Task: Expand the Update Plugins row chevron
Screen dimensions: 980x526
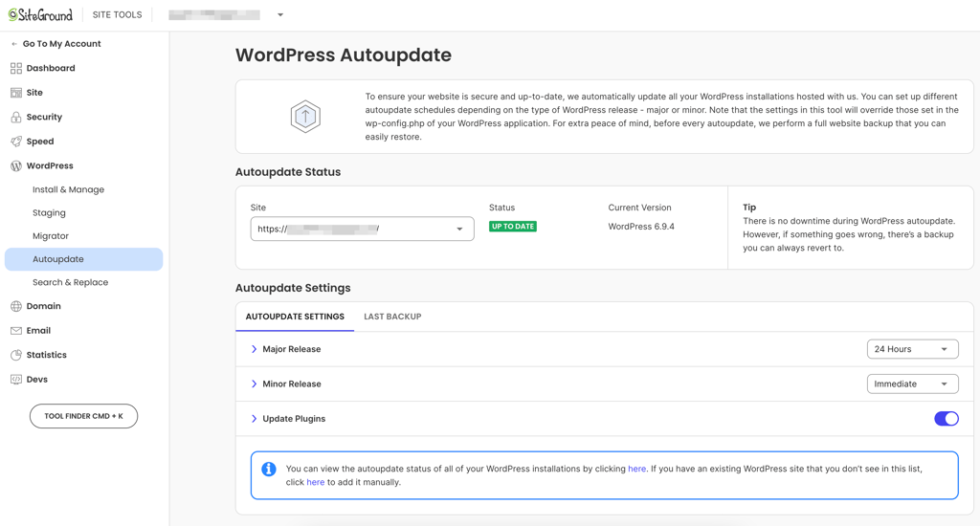Action: pos(254,419)
